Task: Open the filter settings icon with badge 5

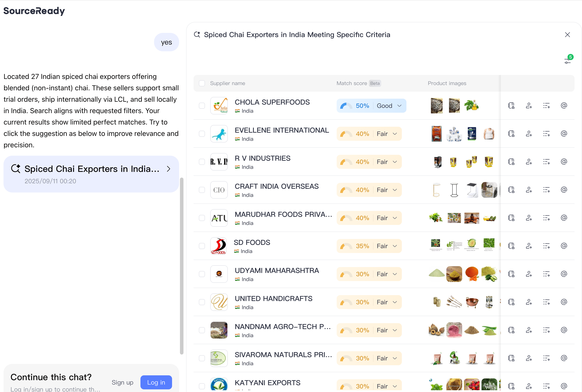Action: [568, 61]
